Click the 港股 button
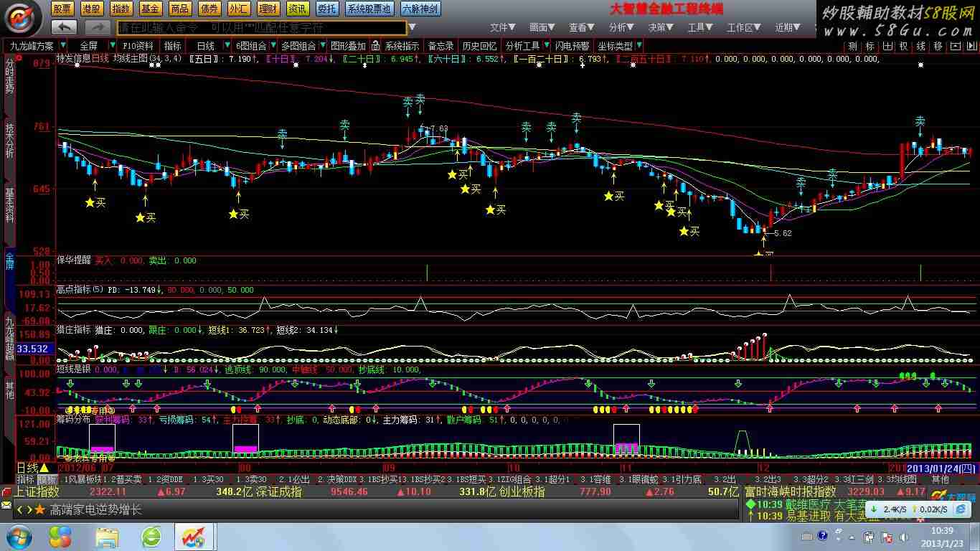Screen dimensions: 980x551 91,9
